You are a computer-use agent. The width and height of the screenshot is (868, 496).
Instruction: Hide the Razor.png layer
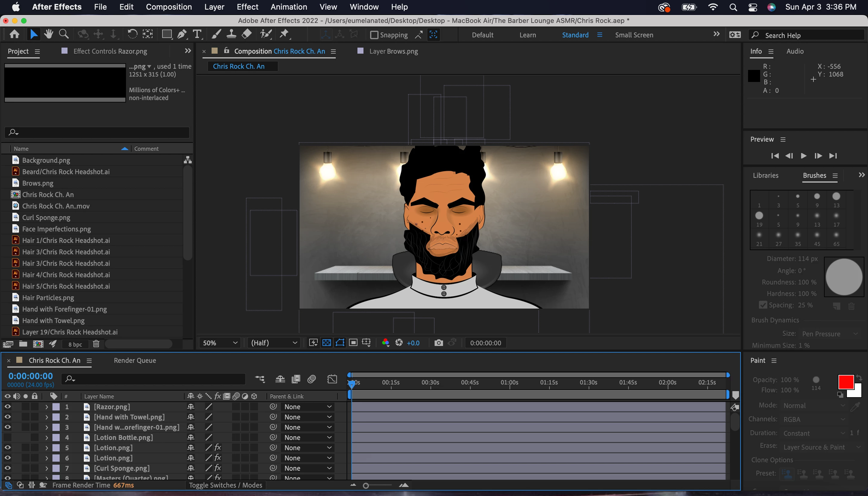coord(8,407)
